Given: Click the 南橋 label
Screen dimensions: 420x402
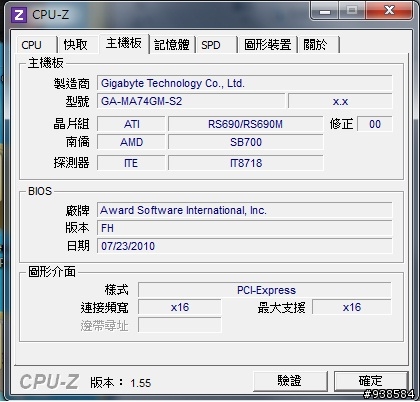Looking at the screenshot, I should pyautogui.click(x=78, y=142).
